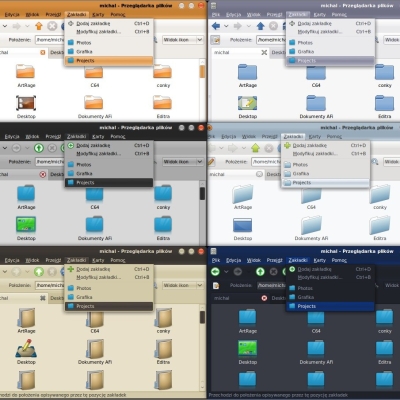The width and height of the screenshot is (400, 400).
Task: Click location path field in dark navy window
Action: coord(271,285)
